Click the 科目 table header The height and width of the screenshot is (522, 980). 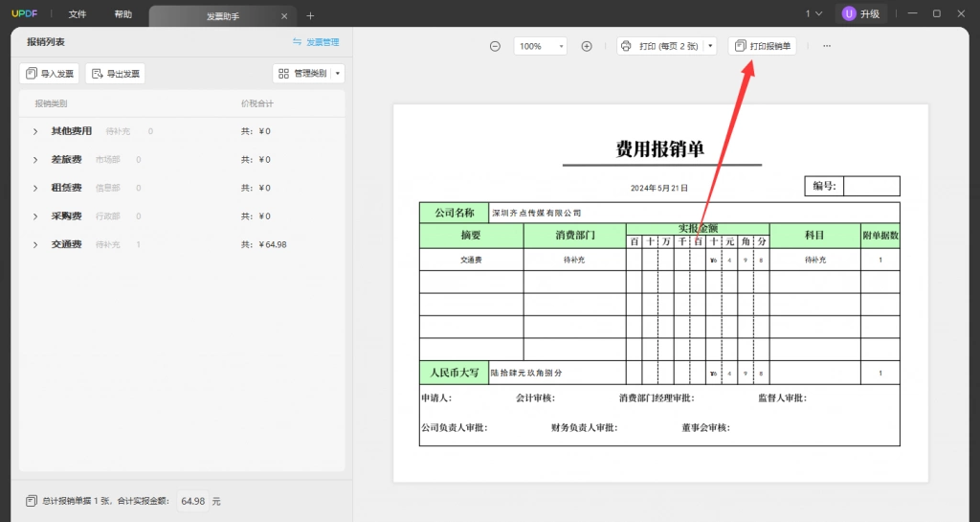(815, 236)
